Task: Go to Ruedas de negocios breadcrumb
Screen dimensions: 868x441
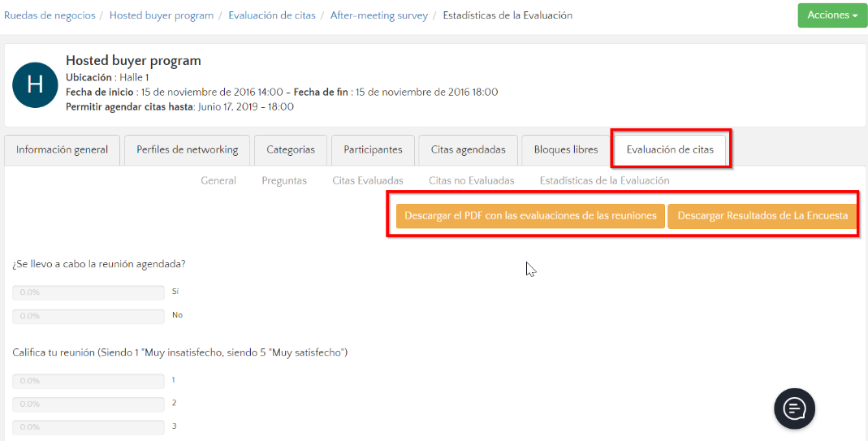Action: coord(50,15)
